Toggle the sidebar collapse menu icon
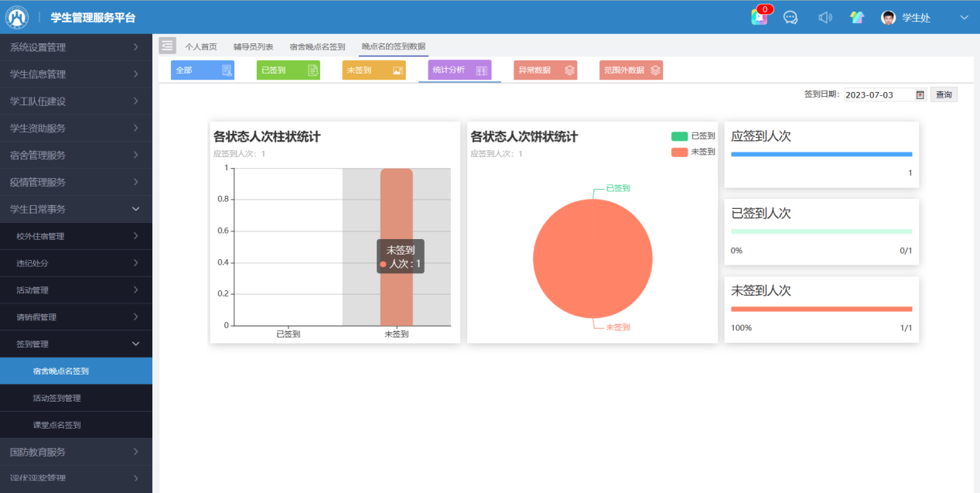Image resolution: width=980 pixels, height=493 pixels. (168, 46)
